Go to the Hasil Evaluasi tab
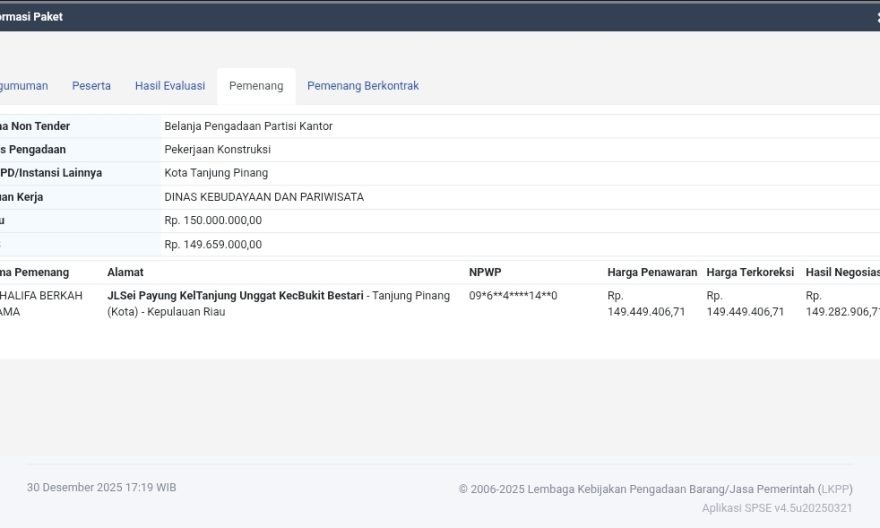 170,86
